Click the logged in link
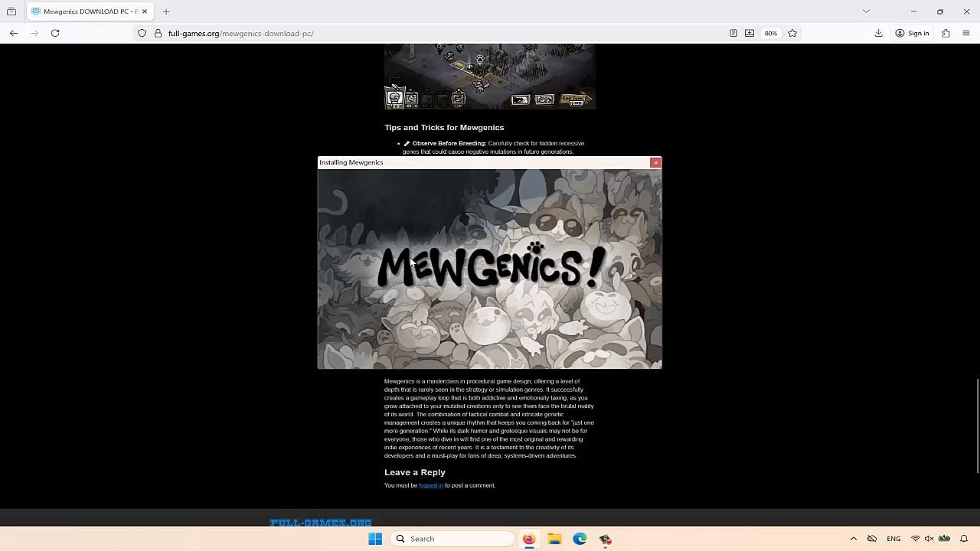Viewport: 980px width, 551px height. pos(430,485)
